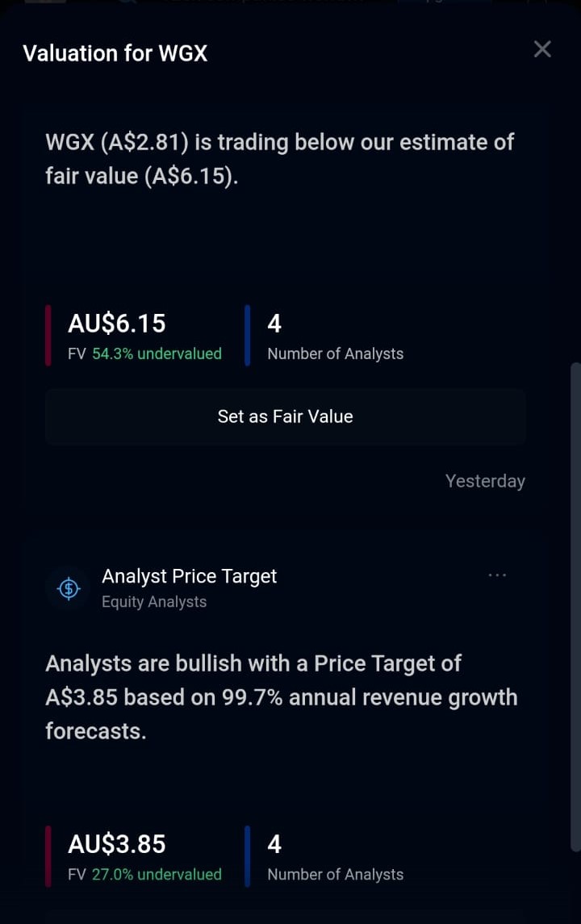Image resolution: width=581 pixels, height=924 pixels.
Task: Click the Yesterday timestamp
Action: click(x=485, y=481)
